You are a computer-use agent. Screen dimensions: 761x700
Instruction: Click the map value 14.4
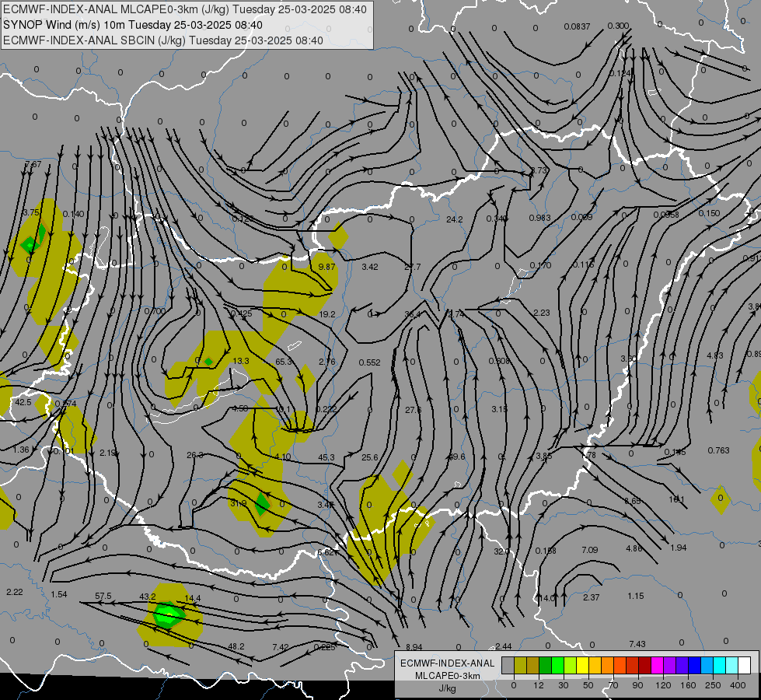[193, 598]
